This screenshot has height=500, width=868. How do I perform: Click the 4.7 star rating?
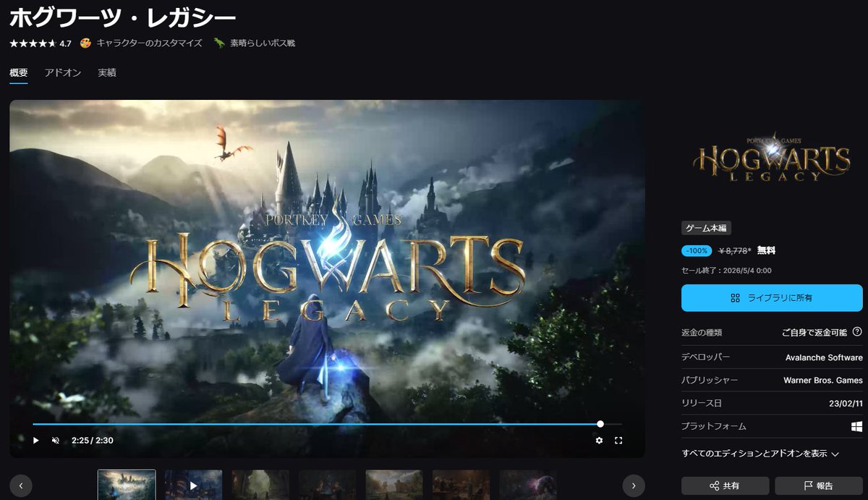click(x=41, y=43)
